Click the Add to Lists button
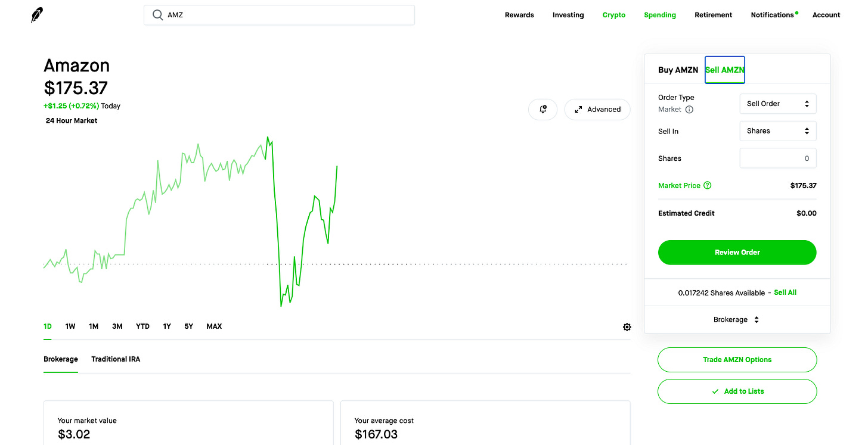 pos(737,391)
